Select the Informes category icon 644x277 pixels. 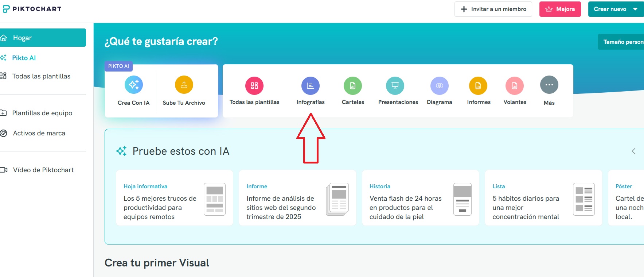click(478, 85)
